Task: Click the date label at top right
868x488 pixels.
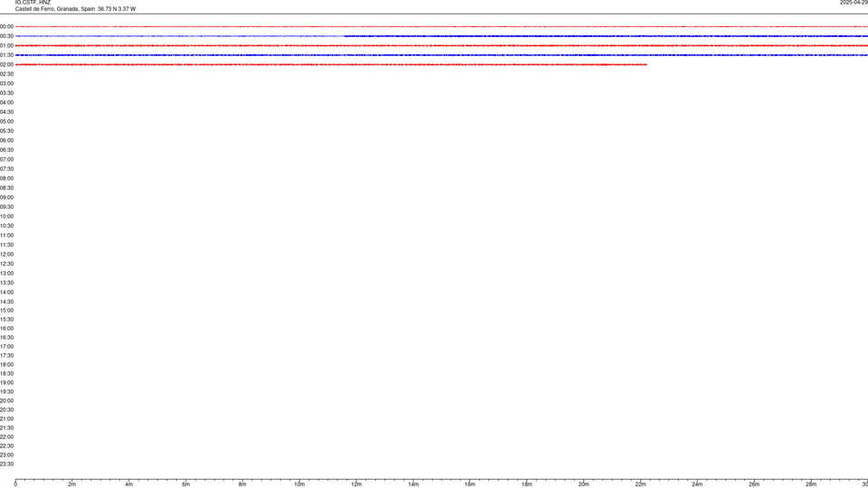Action: (854, 3)
